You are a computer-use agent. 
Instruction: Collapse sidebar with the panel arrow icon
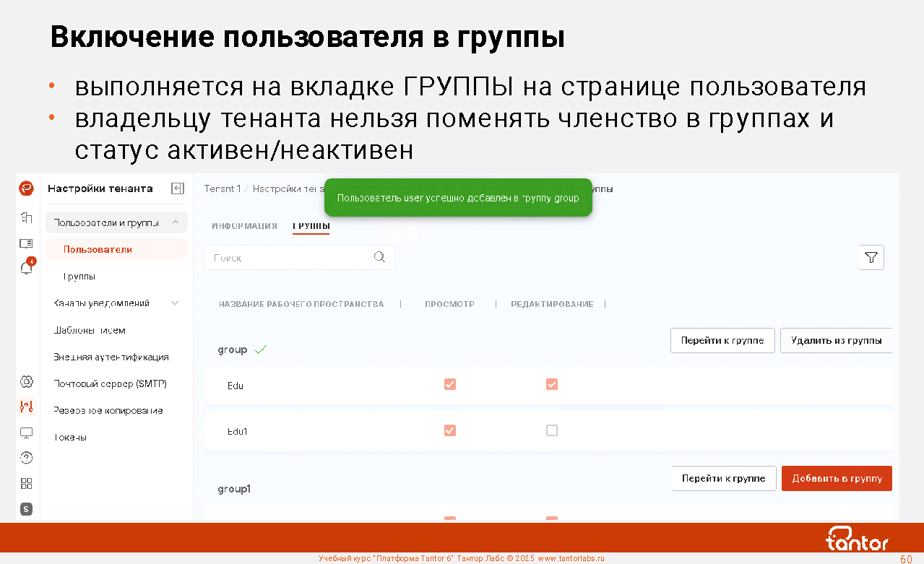point(177,188)
